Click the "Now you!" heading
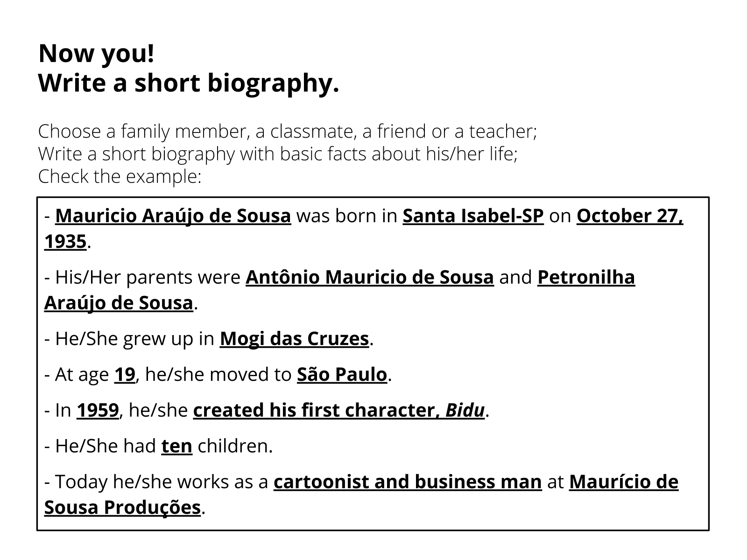Image resolution: width=747 pixels, height=560 pixels. [96, 54]
